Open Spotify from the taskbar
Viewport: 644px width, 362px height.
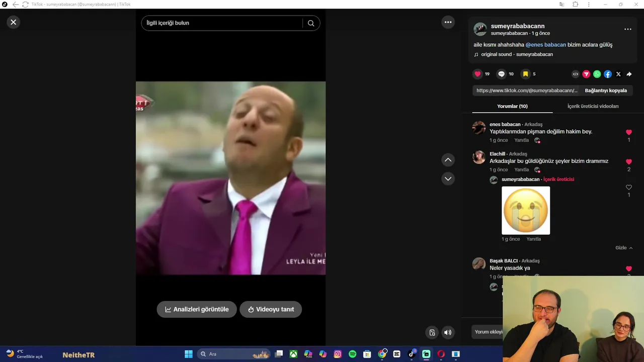352,354
